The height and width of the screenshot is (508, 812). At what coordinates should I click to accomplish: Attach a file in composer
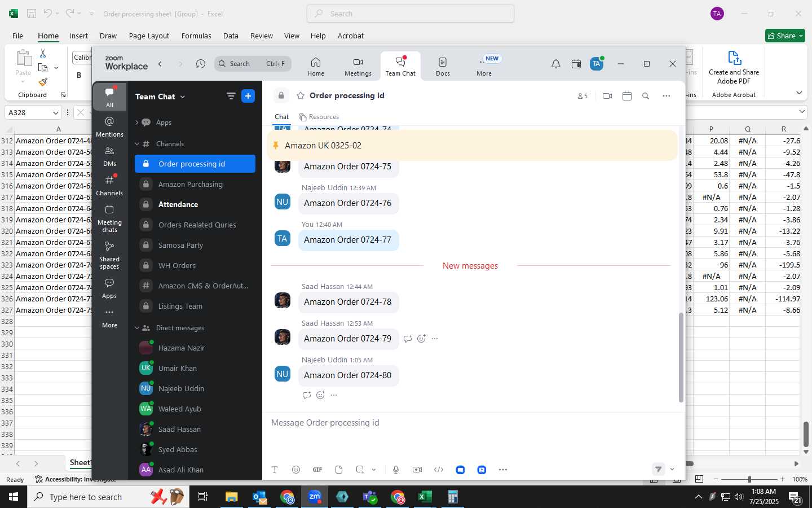[339, 470]
